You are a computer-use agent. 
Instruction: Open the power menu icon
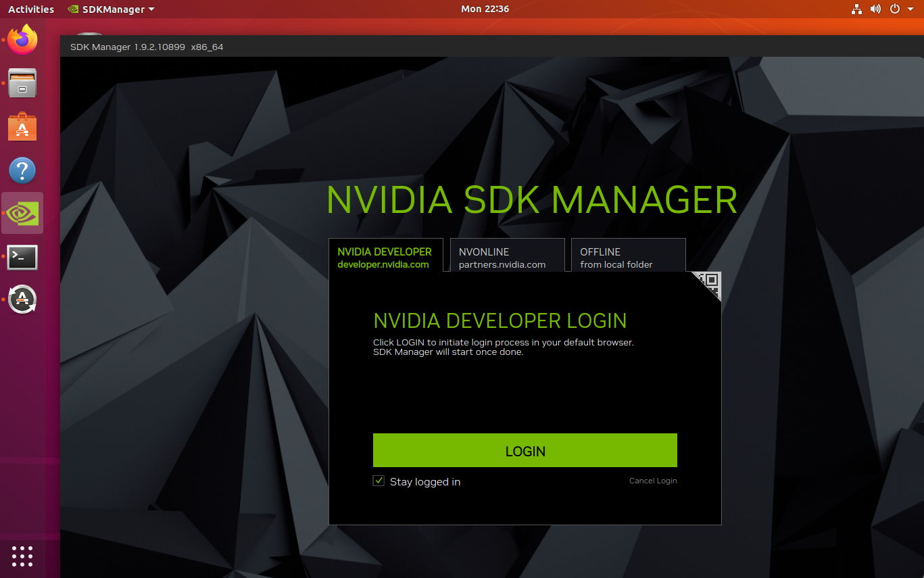[895, 9]
